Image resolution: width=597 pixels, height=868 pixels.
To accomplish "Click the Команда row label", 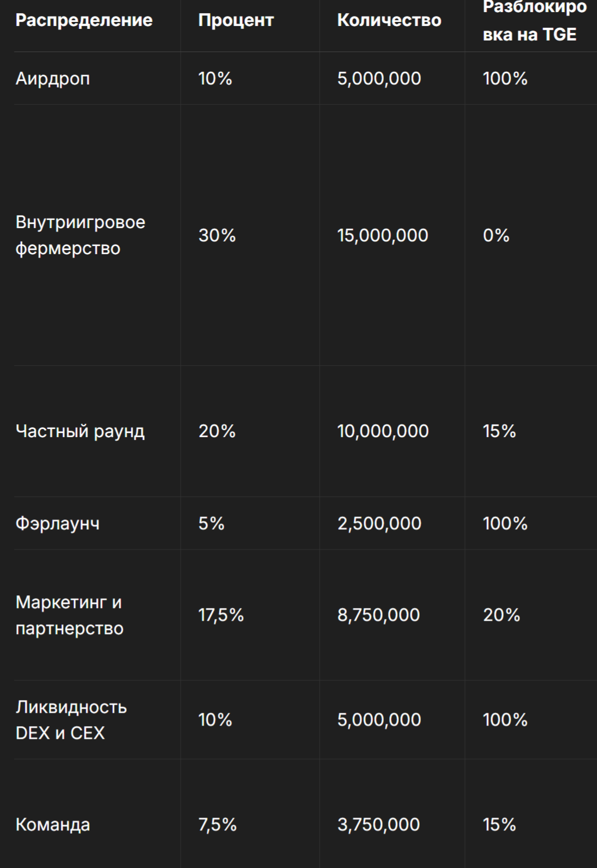I will [53, 825].
